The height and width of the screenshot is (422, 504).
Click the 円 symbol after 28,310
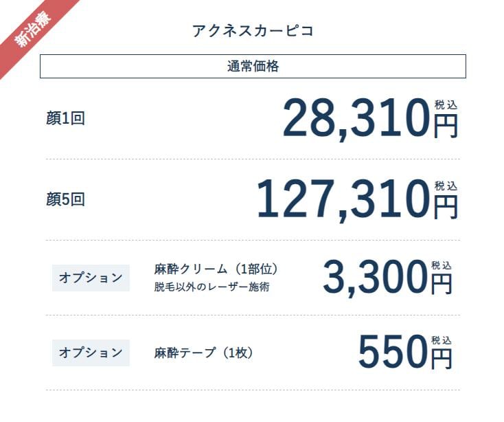[446, 126]
